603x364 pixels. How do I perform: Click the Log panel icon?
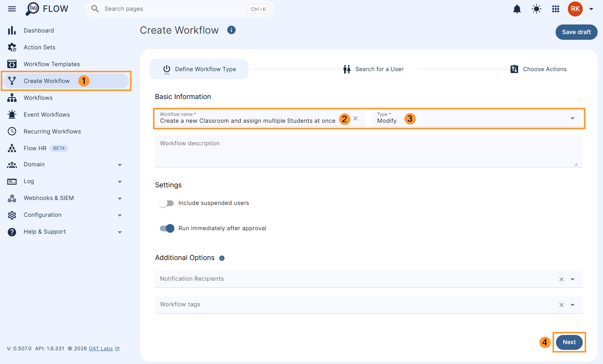tap(12, 182)
